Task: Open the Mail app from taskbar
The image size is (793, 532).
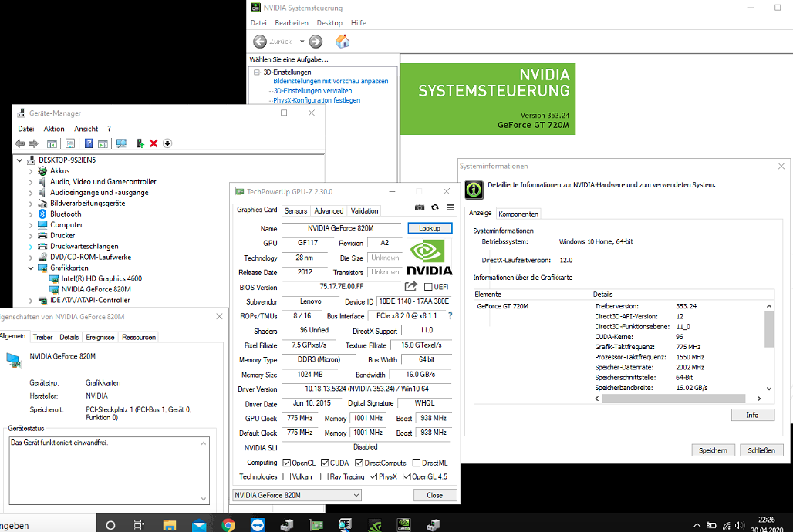Action: [199, 525]
